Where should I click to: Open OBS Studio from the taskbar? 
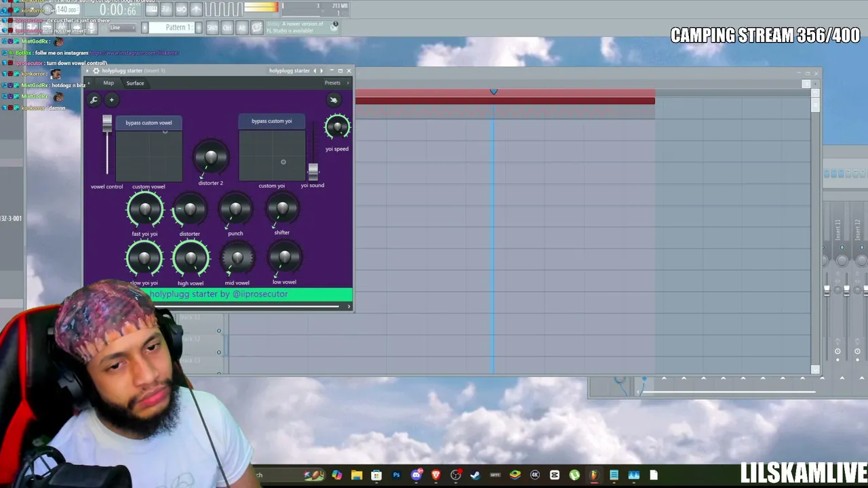456,475
